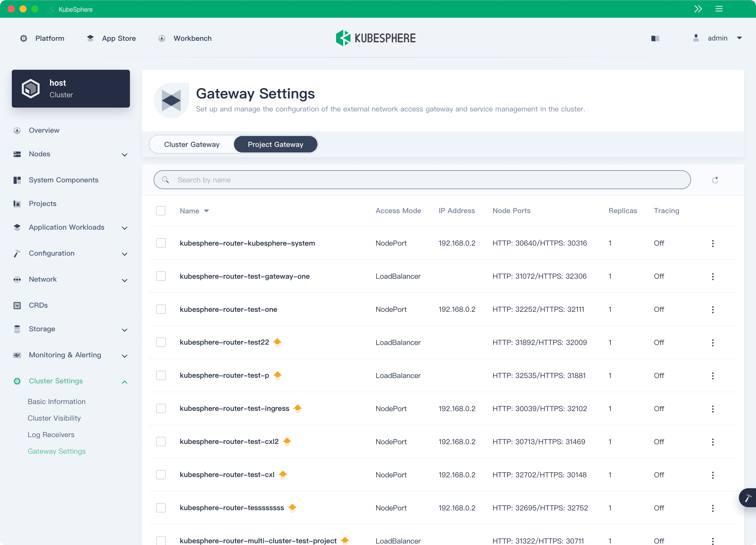Screen dimensions: 756x545
Task: Navigate to Log Receivers settings
Action: click(x=51, y=434)
